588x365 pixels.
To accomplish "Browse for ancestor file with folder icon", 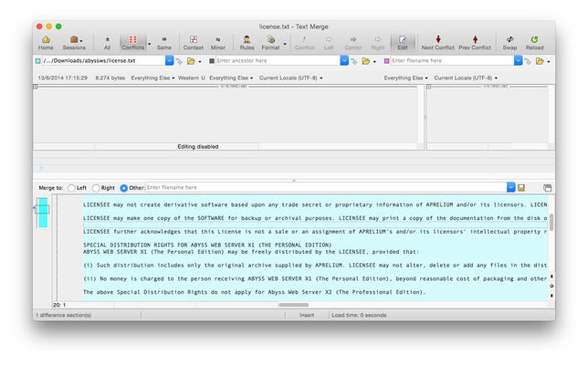I will pos(366,61).
